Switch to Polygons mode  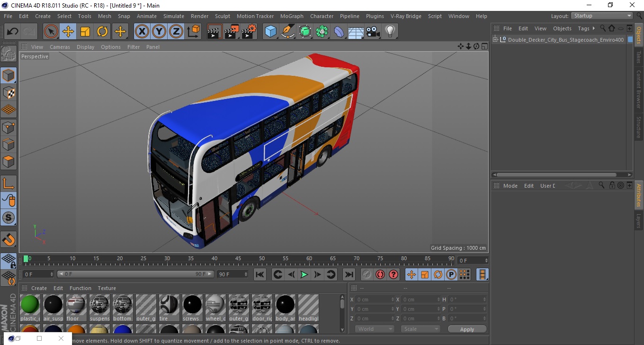click(9, 161)
